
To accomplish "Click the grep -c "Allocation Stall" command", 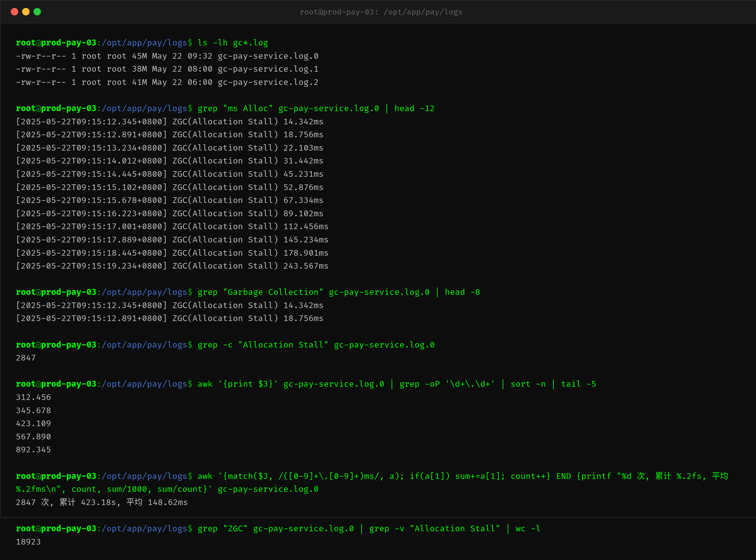I will (x=316, y=345).
